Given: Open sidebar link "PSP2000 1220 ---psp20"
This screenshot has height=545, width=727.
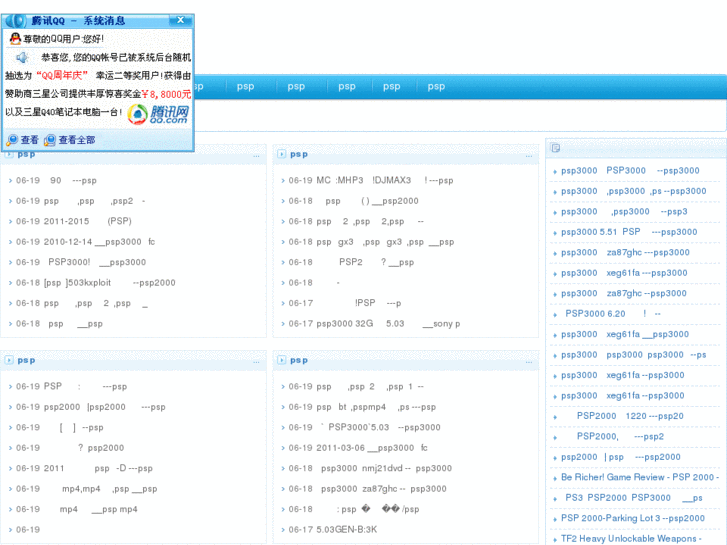Looking at the screenshot, I should 630,416.
